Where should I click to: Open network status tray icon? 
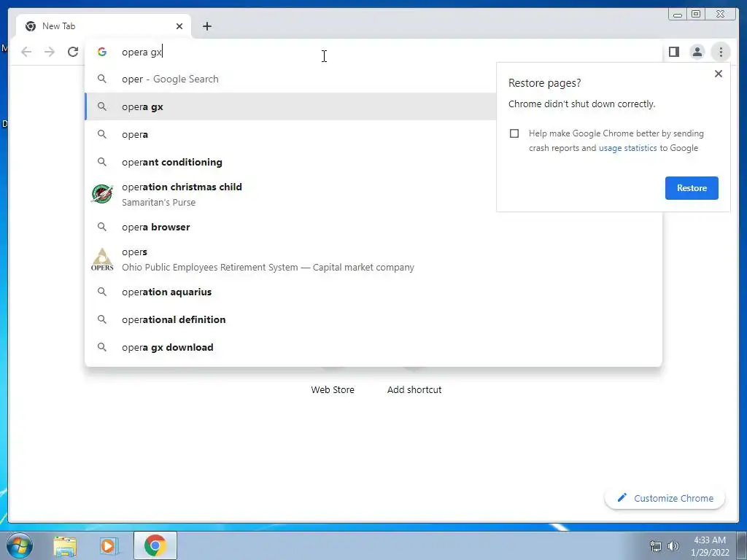click(656, 546)
